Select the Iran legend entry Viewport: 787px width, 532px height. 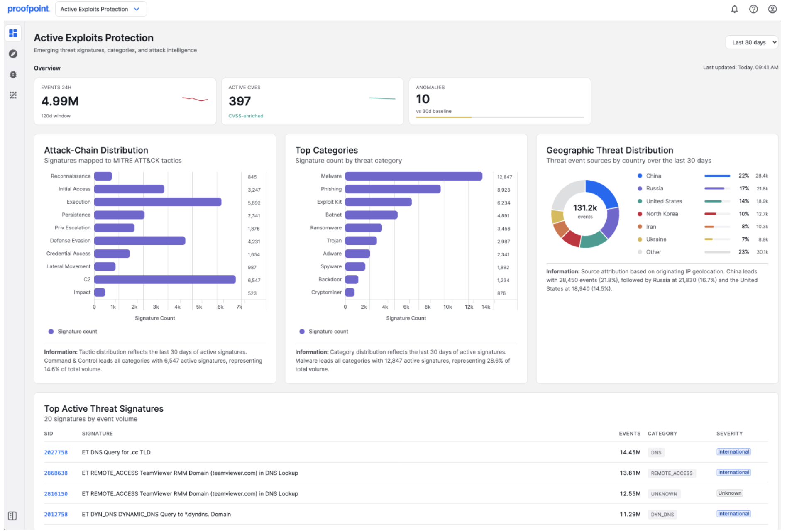(x=703, y=227)
